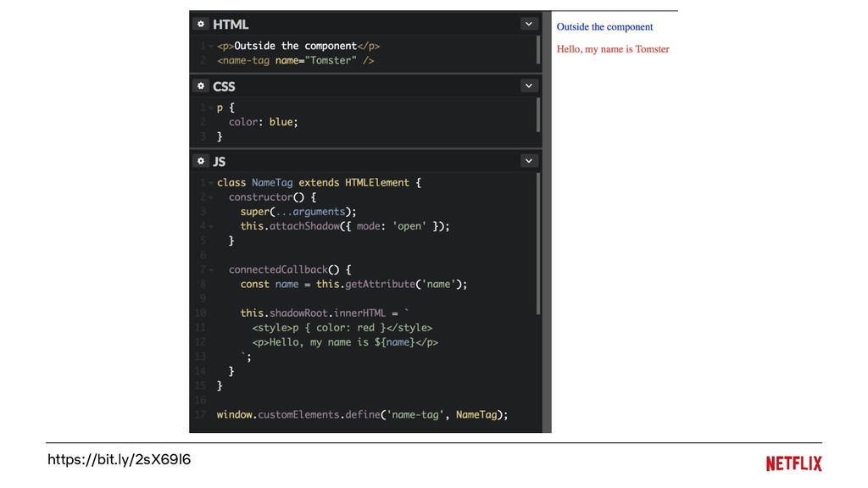868x488 pixels.
Task: Click 'Hello, my name is Tomster' preview text
Action: pos(613,48)
